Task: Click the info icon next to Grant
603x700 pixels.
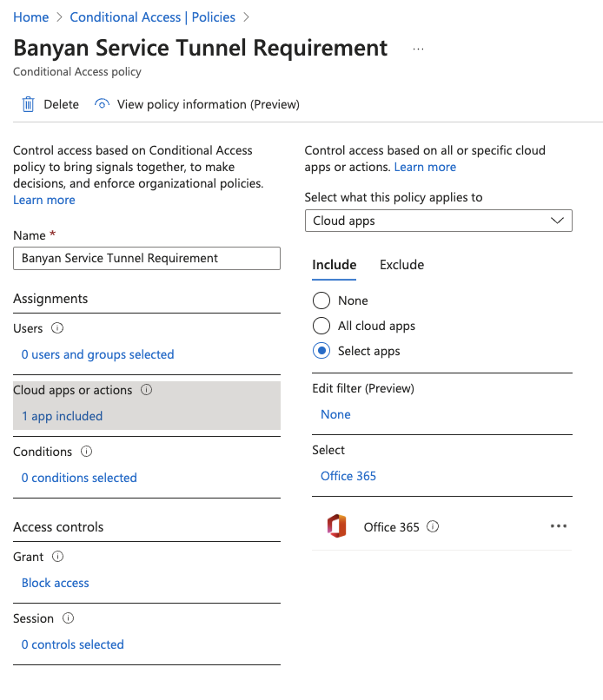Action: pos(58,557)
